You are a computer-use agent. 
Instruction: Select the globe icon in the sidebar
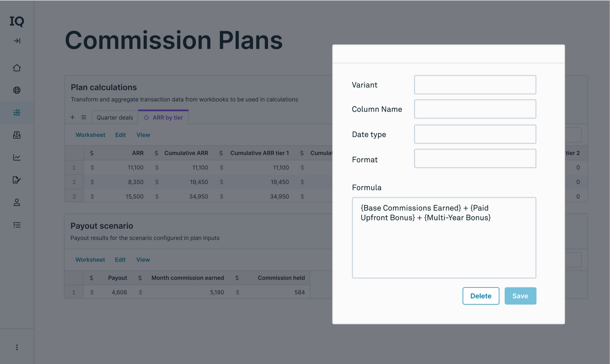click(17, 90)
